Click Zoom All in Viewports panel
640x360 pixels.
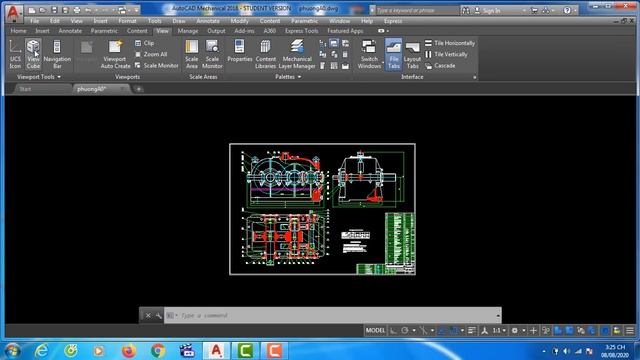tap(151, 54)
